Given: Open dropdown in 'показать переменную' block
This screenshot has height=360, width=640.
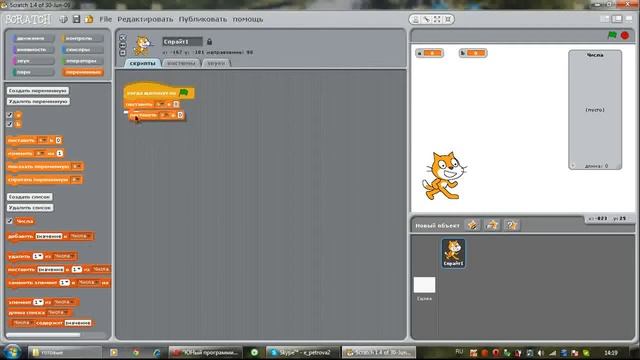Looking at the screenshot, I should click(76, 167).
